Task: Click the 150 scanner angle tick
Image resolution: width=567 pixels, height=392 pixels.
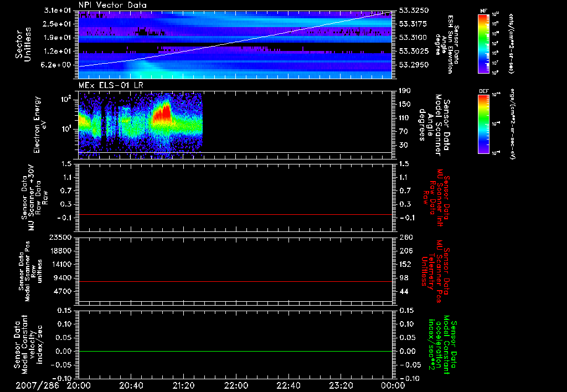Action: pos(405,104)
